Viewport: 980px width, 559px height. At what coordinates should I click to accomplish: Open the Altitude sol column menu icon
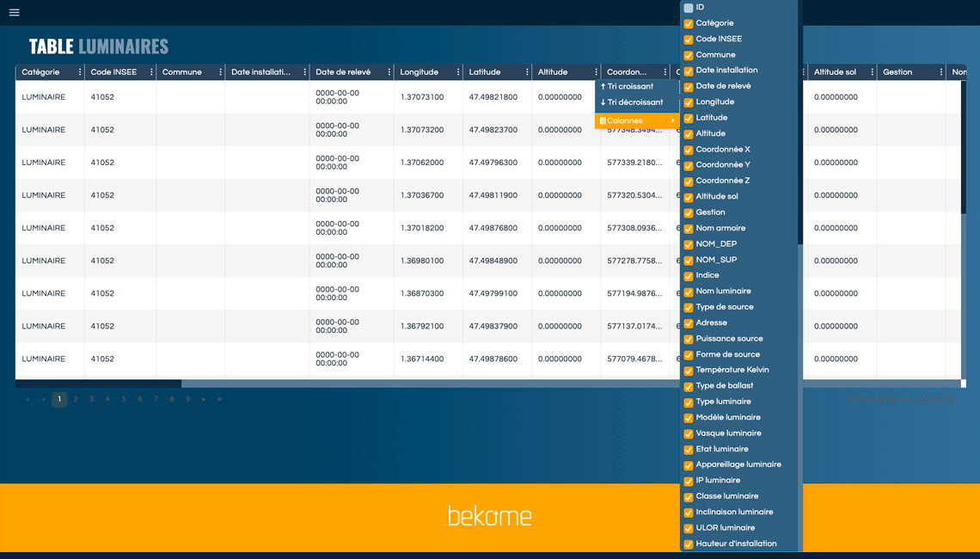[x=872, y=72]
